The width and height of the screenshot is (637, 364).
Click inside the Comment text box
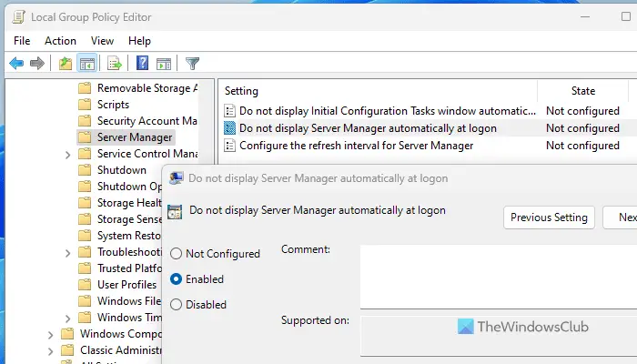pyautogui.click(x=499, y=277)
